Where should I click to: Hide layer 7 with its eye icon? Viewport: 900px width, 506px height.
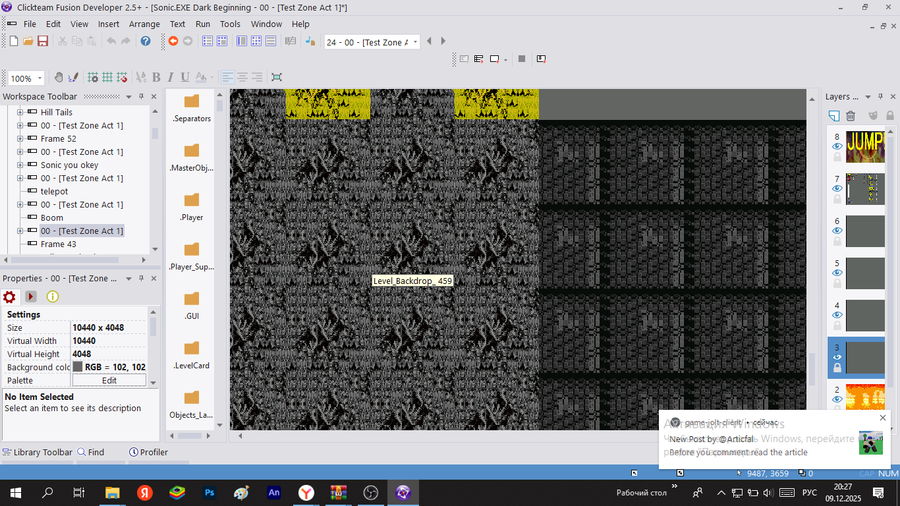(837, 189)
